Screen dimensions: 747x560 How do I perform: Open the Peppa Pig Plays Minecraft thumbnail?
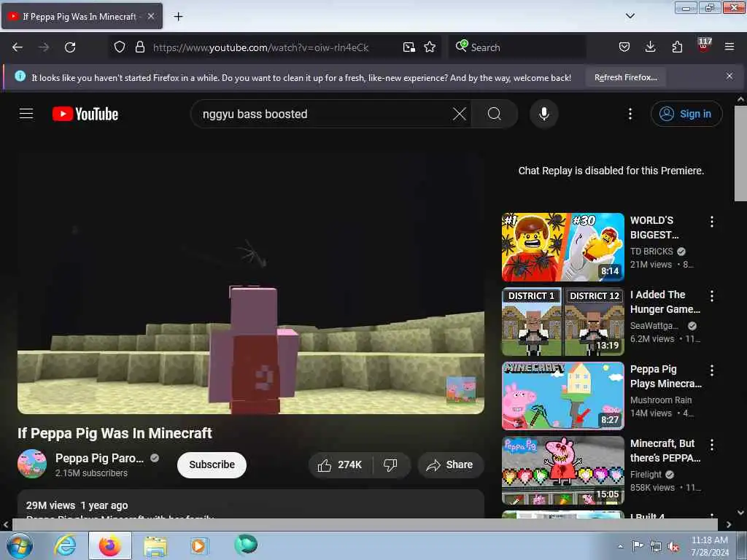coord(562,396)
